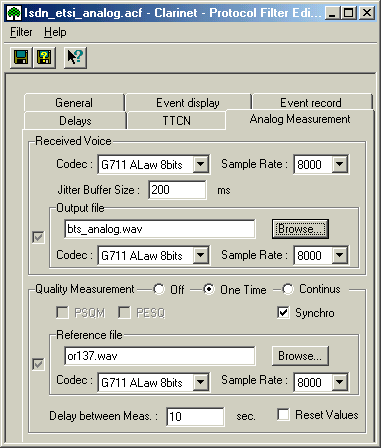The width and height of the screenshot is (381, 448).
Task: Expand the Reference file Sample Rate dropdown
Action: (340, 382)
